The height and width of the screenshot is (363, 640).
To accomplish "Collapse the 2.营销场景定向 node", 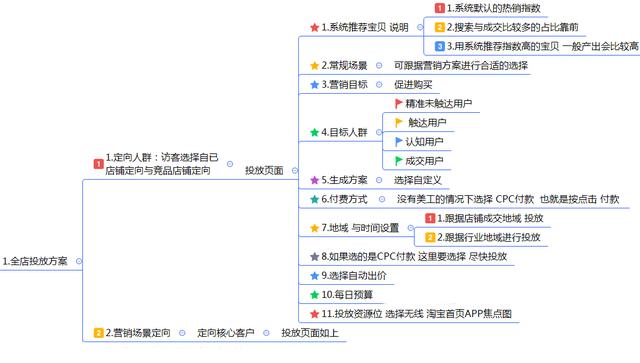I will tap(182, 333).
